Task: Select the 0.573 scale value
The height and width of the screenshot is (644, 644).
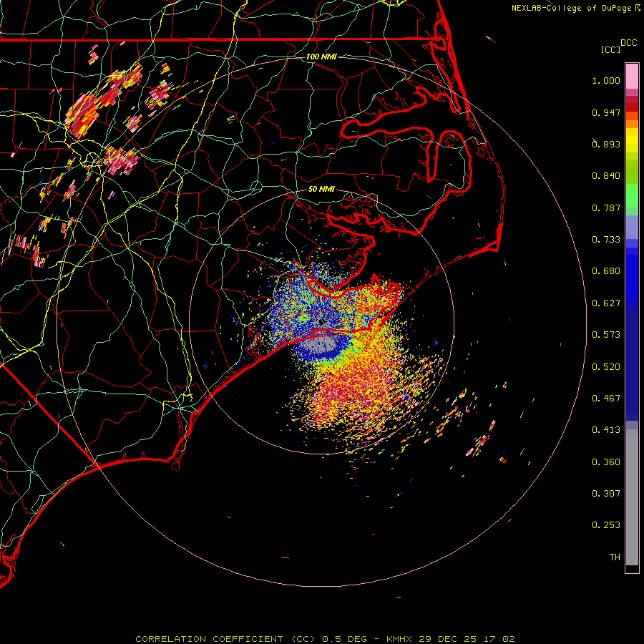Action: point(606,335)
